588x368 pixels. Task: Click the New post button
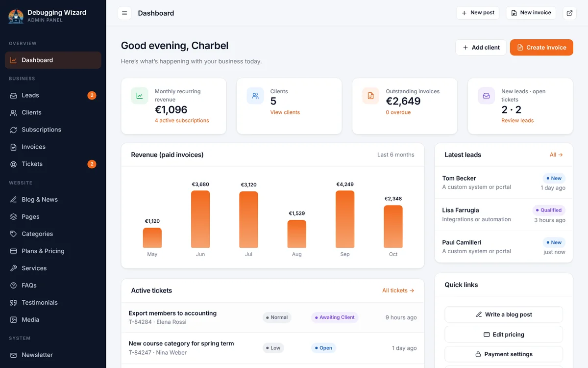477,13
